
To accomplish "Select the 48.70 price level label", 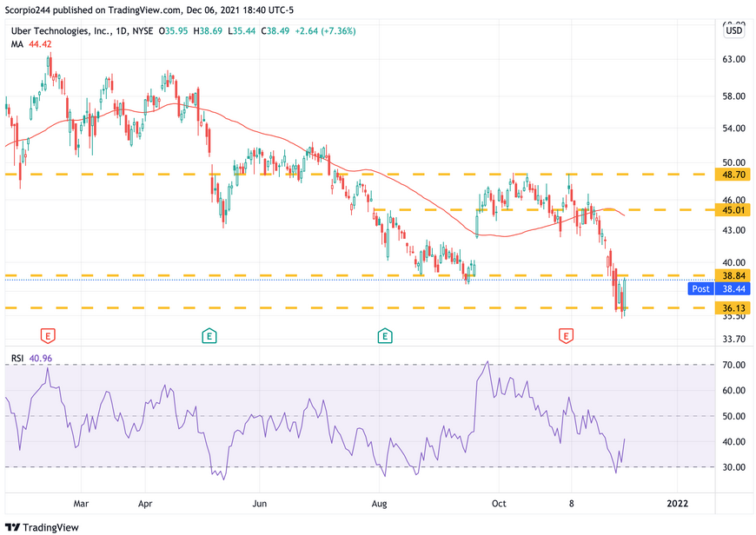I will (x=733, y=175).
